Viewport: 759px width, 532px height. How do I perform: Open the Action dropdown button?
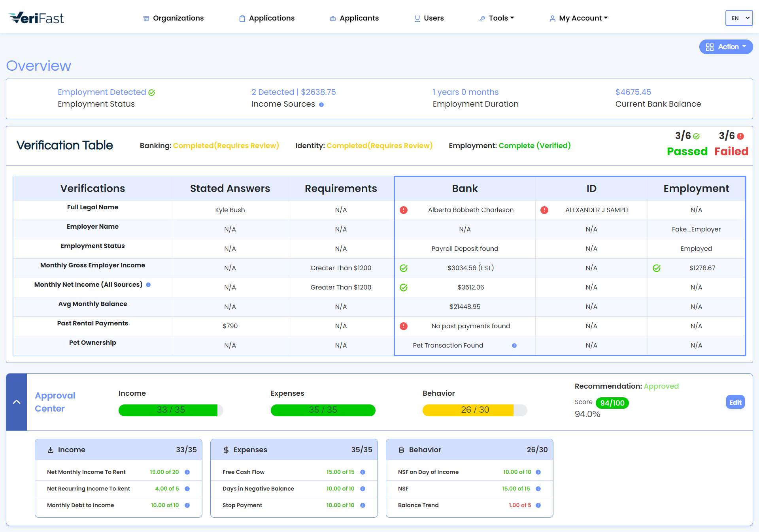(x=725, y=47)
